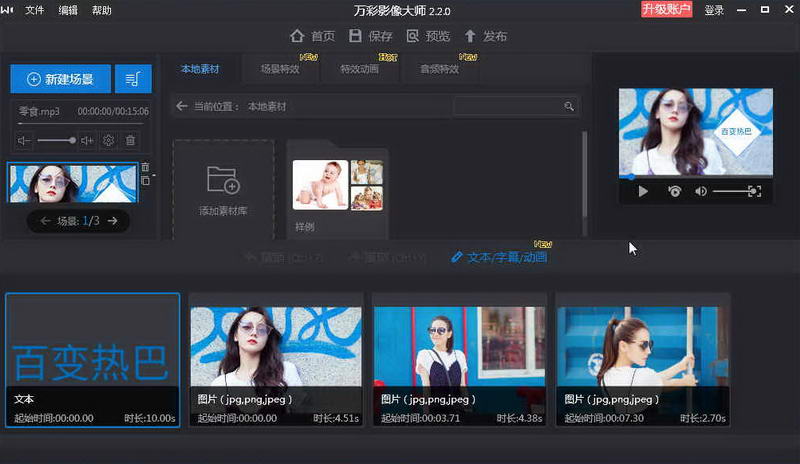Adjust the preview player volume slider

tap(731, 191)
